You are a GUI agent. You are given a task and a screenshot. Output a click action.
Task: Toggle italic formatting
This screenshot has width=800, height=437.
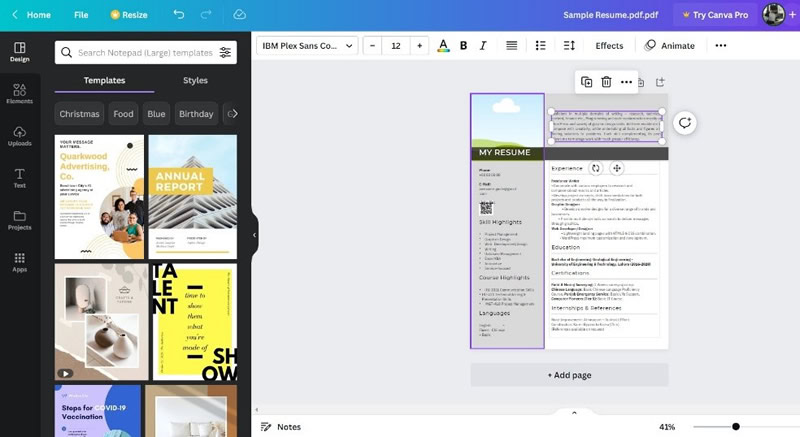[x=483, y=46]
